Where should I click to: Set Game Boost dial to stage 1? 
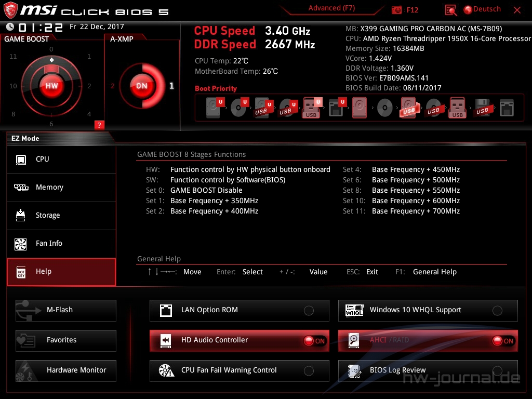pyautogui.click(x=89, y=56)
